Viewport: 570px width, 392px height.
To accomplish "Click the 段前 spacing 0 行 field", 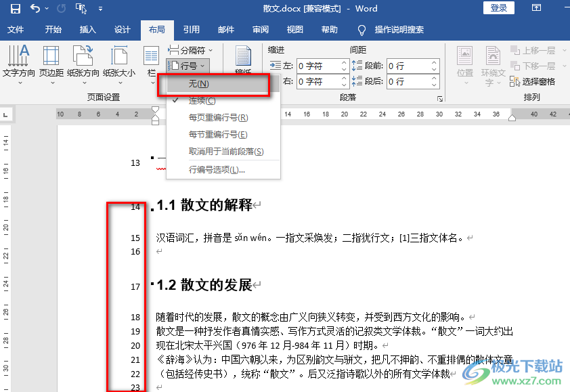I will point(409,66).
